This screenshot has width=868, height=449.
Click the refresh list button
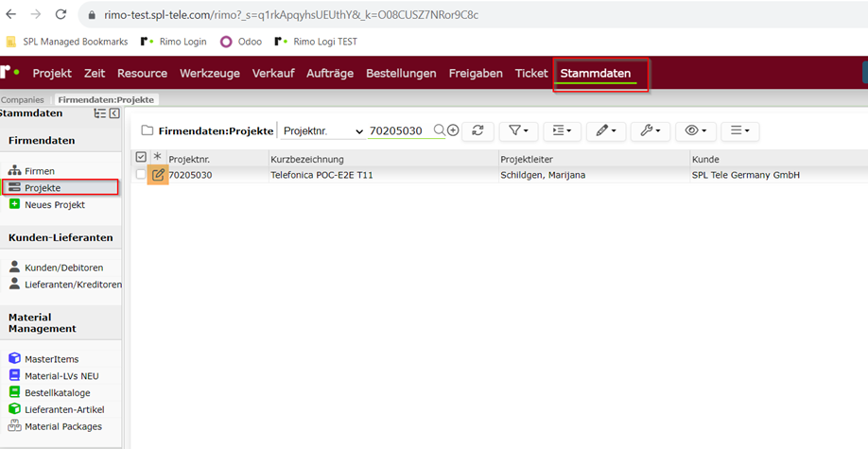(477, 130)
